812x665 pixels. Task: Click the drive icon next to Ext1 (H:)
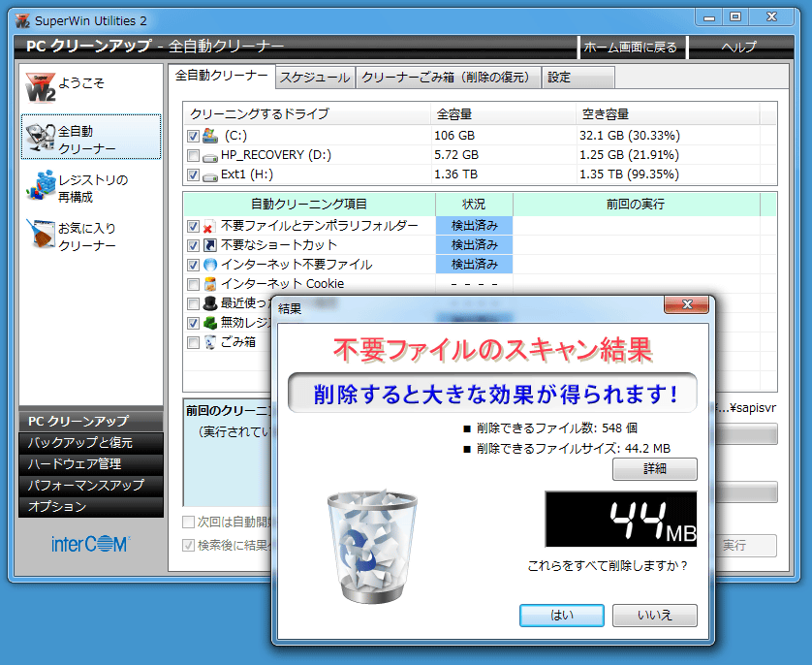click(x=210, y=175)
